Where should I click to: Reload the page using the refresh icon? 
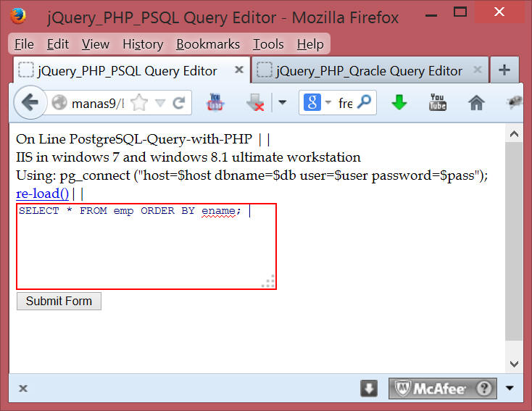click(x=179, y=103)
